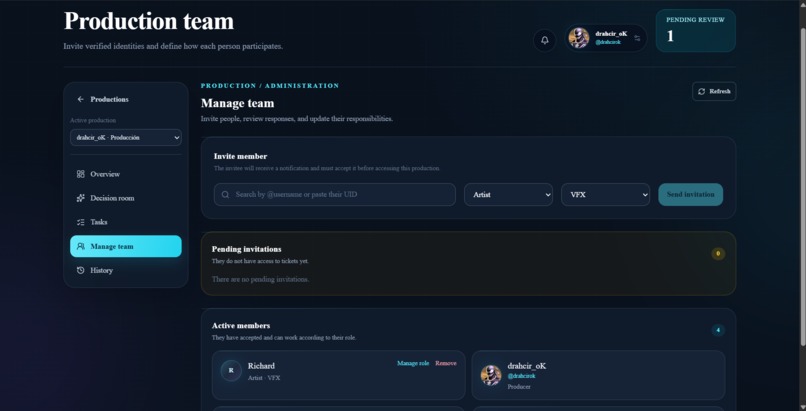Image resolution: width=806 pixels, height=411 pixels.
Task: Click the pending invitations count badge
Action: (718, 253)
